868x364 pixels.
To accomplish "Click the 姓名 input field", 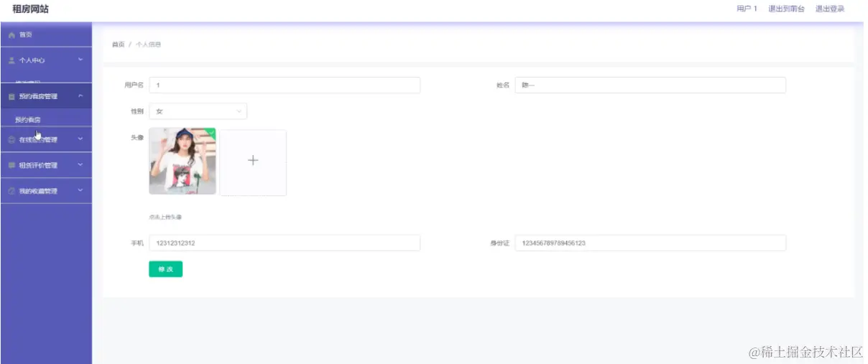I will 650,85.
